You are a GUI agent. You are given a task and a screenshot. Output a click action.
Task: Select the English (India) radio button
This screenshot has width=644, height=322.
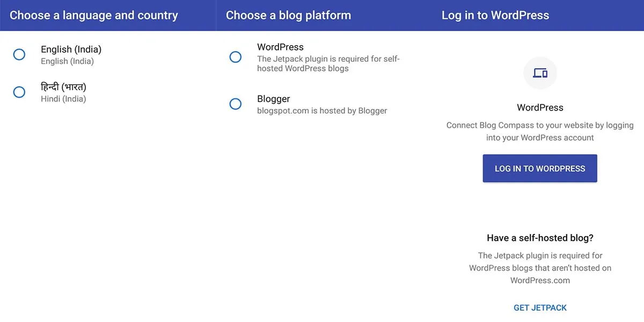click(x=19, y=54)
